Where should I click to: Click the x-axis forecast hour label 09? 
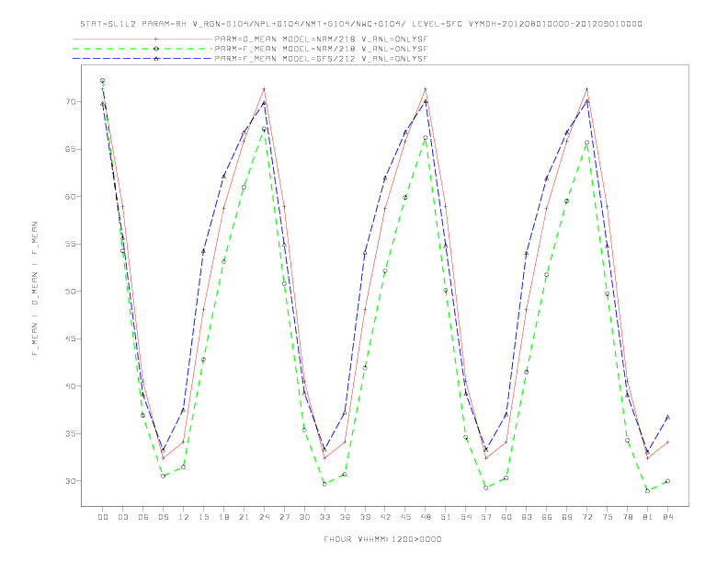[x=163, y=517]
